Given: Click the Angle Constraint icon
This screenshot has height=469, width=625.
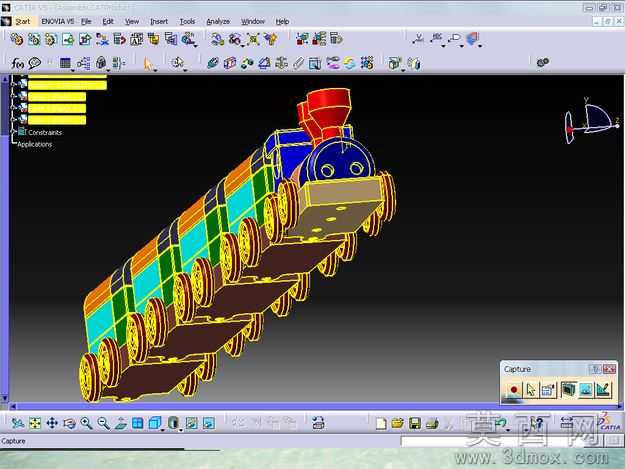Looking at the screenshot, I should coord(264,63).
